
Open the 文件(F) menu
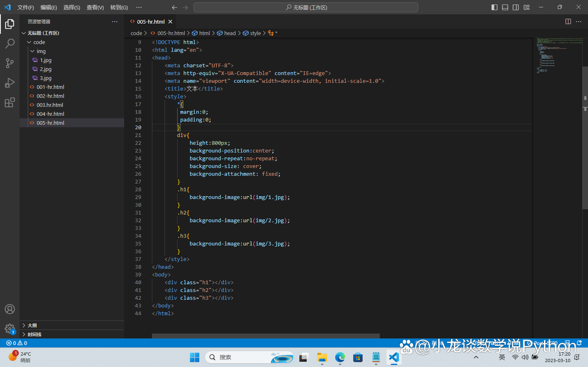coord(26,8)
